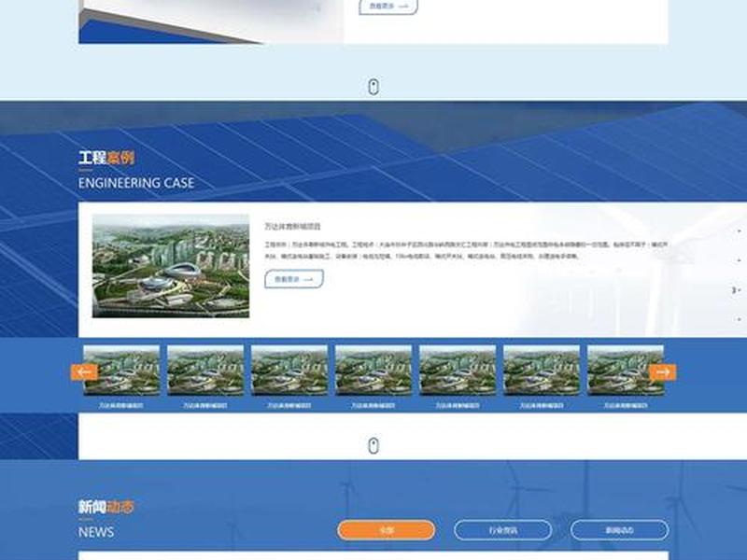Click the 查看更多 button at the page top
747x560 pixels.
click(388, 7)
